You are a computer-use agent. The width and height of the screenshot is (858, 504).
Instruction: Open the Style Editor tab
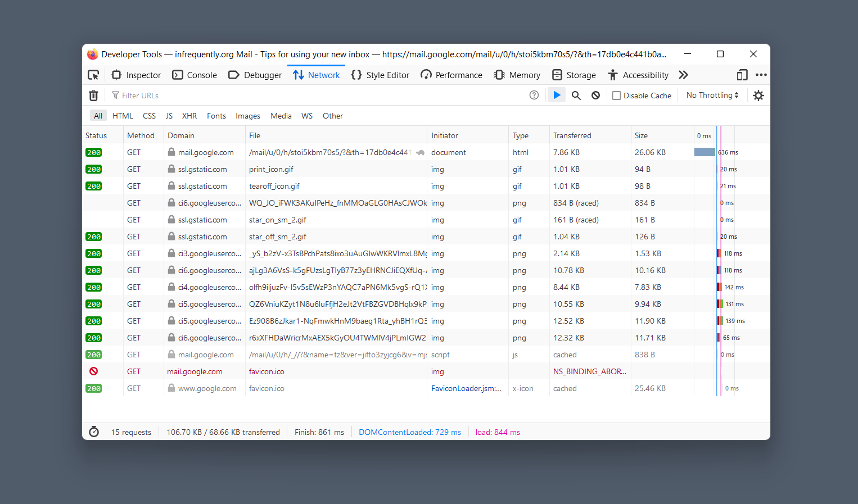381,75
